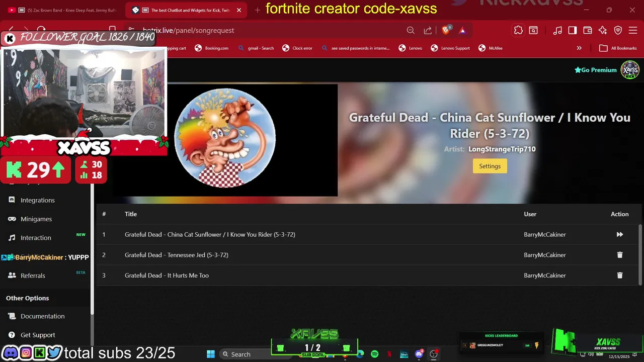Open the Lenovo Support bookmark
Image resolution: width=644 pixels, height=362 pixels.
click(450, 48)
